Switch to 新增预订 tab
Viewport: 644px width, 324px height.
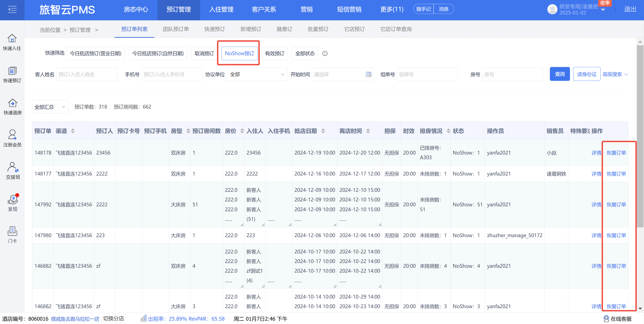[251, 29]
